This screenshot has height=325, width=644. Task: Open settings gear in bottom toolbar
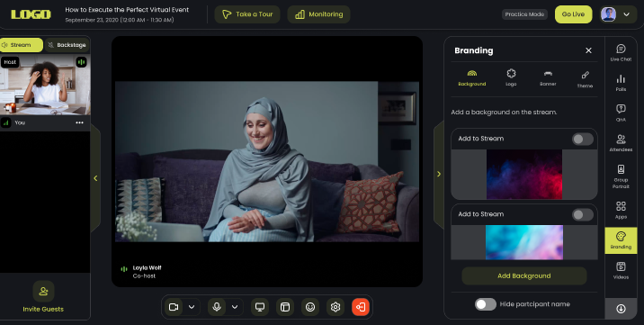(x=335, y=307)
